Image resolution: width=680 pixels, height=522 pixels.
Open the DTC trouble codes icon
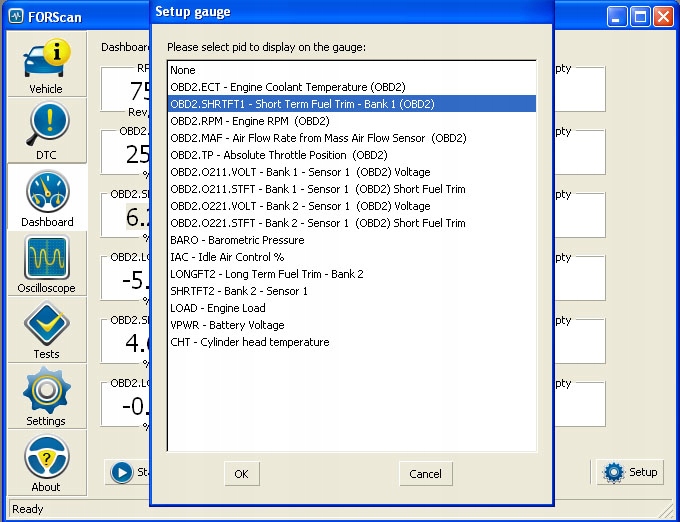pyautogui.click(x=46, y=129)
